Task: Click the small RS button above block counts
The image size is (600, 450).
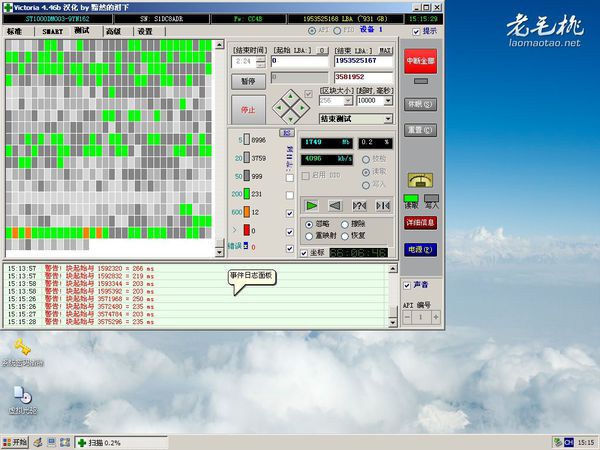Action: (x=287, y=133)
